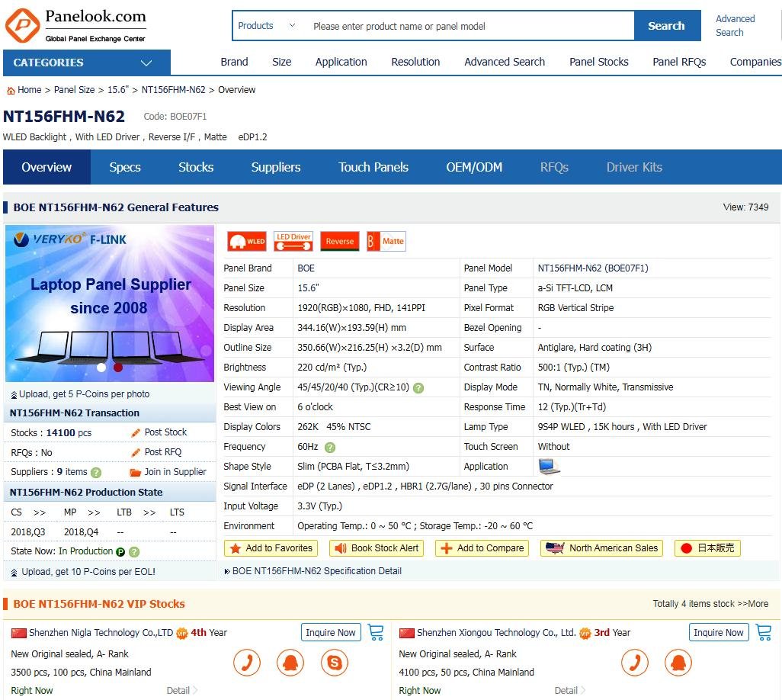Select the first banner carousel dot

pos(101,368)
